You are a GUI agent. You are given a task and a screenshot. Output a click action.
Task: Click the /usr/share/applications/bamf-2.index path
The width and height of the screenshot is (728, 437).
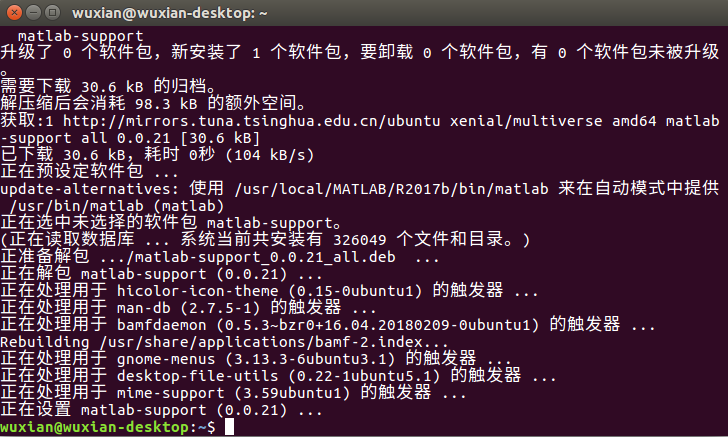coord(261,342)
